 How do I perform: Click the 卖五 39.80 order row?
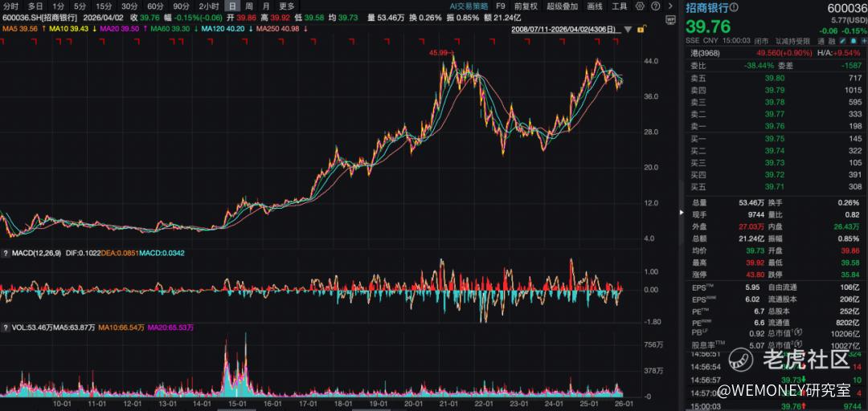click(x=775, y=78)
